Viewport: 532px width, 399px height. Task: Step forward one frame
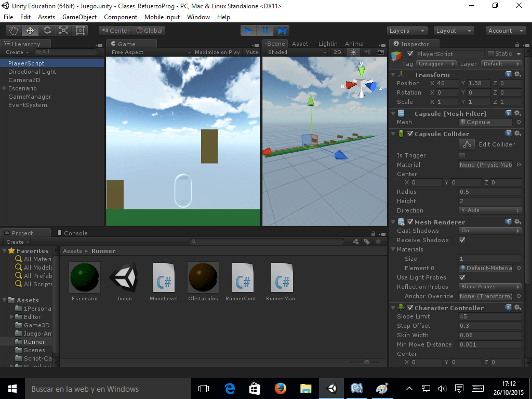pos(281,31)
